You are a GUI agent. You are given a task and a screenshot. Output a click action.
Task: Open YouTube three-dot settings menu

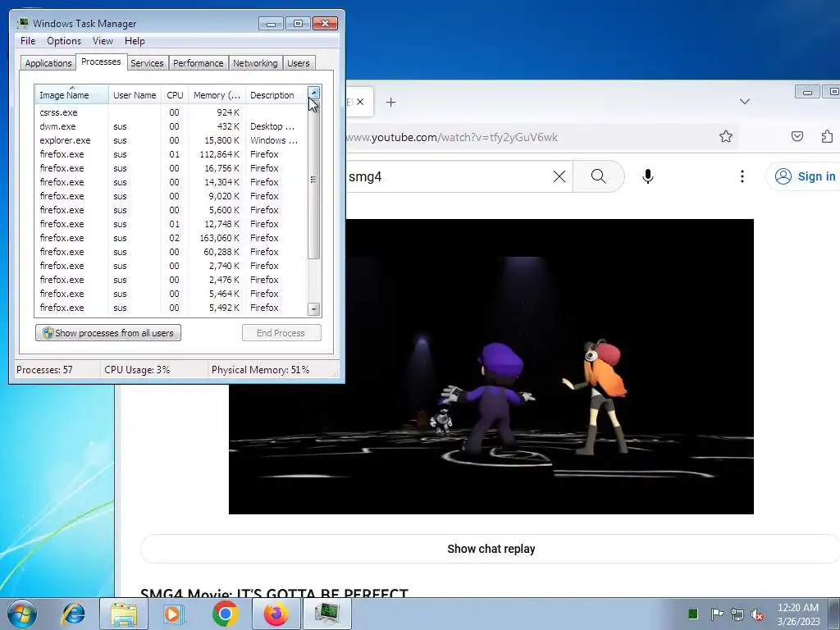click(x=742, y=176)
